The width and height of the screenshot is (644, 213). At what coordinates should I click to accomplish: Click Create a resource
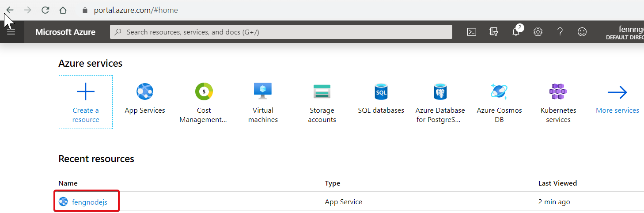(x=86, y=102)
